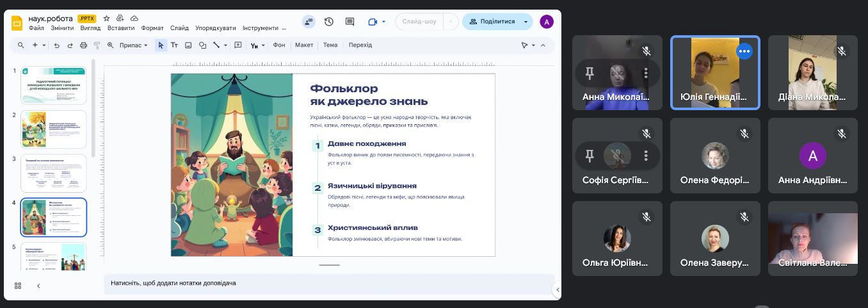This screenshot has height=308, width=868.
Task: Open the Припас zoom dropdown
Action: (134, 45)
